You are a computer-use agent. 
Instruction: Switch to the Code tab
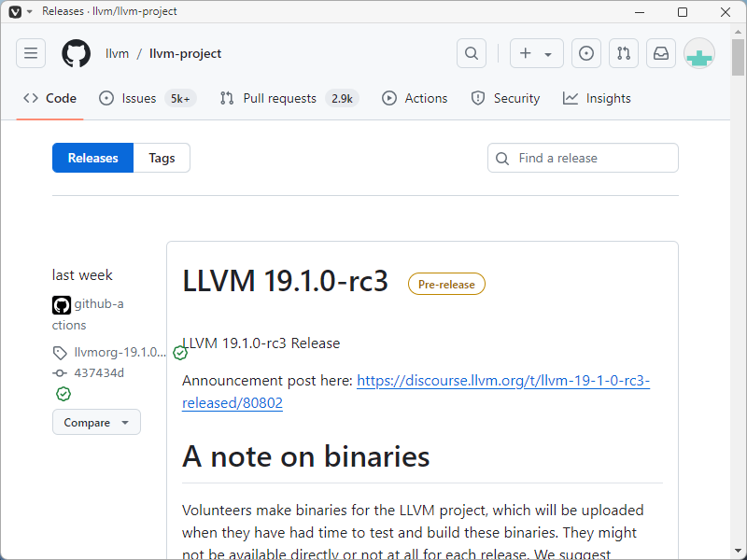coord(50,98)
